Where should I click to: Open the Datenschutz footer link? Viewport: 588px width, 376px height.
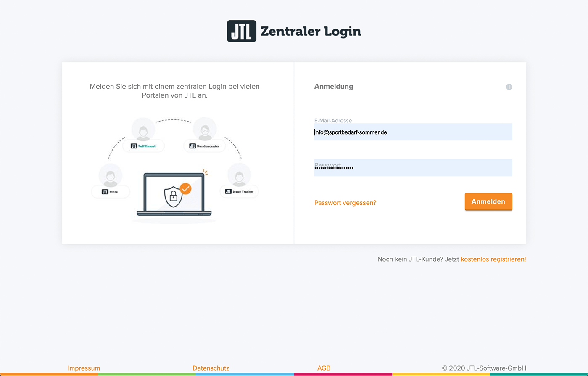point(211,368)
